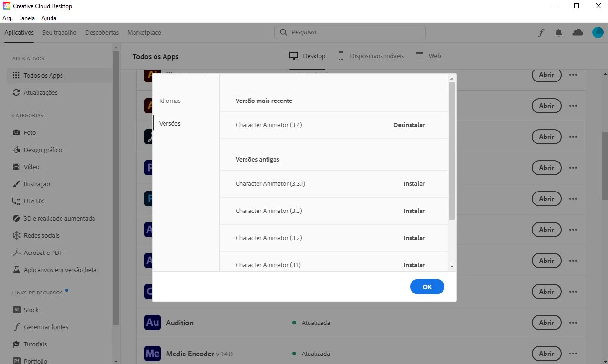
Task: Switch to Marketplace tab
Action: [144, 33]
